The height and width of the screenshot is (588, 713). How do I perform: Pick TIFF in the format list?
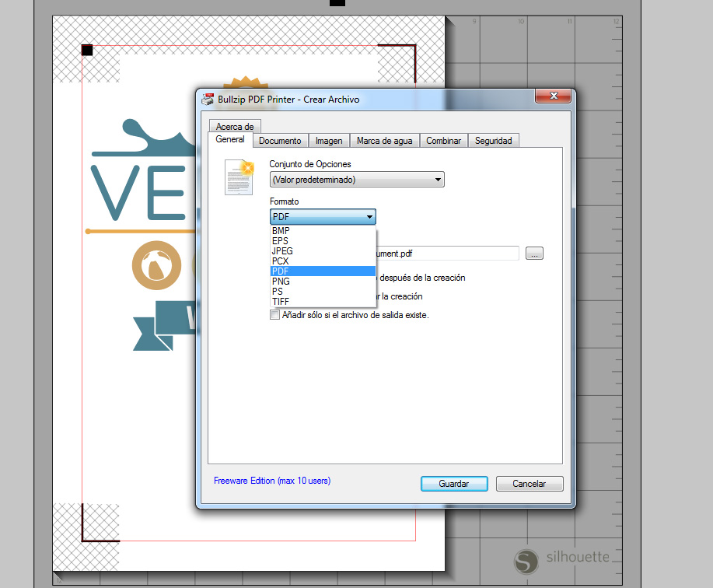click(323, 302)
